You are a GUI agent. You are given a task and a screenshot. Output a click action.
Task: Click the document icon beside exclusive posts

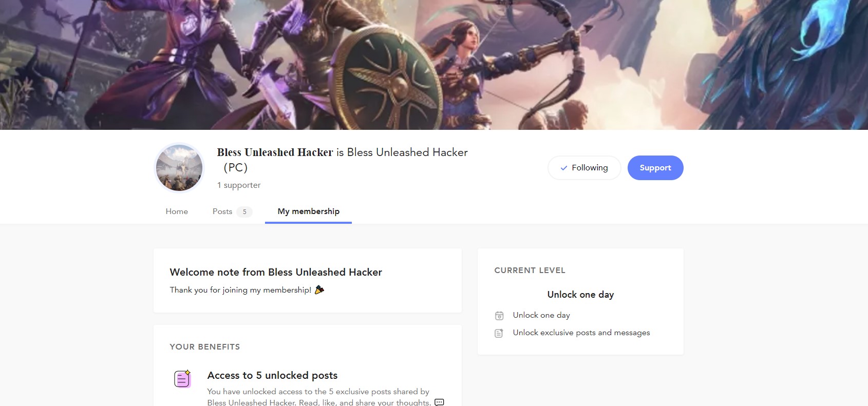click(499, 333)
